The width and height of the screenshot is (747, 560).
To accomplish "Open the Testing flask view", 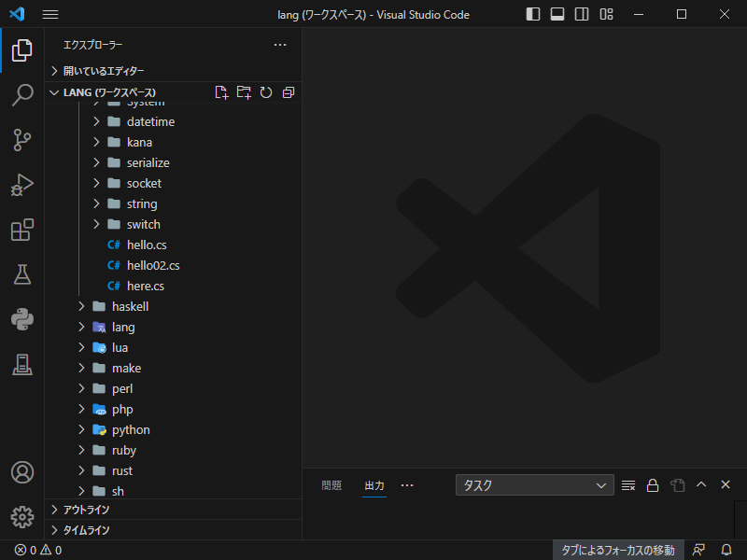I will pos(21,274).
